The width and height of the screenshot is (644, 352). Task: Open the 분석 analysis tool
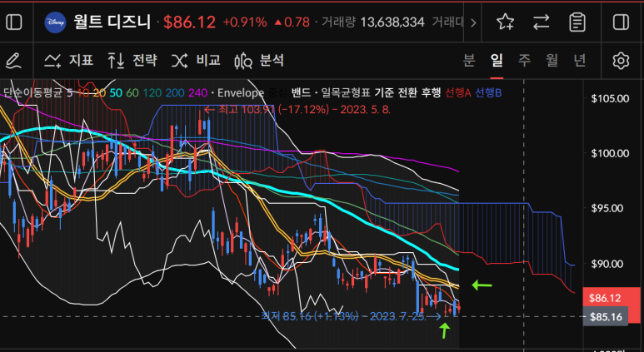(x=259, y=61)
